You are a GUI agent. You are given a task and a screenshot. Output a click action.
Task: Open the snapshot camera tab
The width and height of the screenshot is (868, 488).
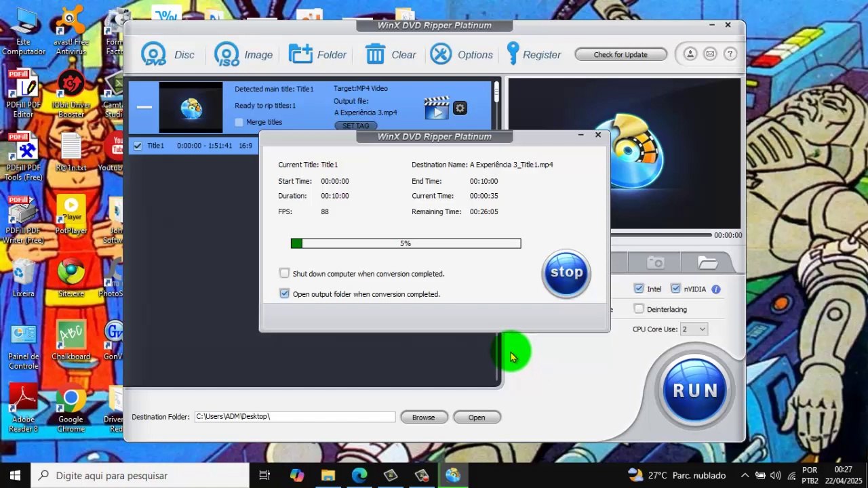tap(655, 263)
